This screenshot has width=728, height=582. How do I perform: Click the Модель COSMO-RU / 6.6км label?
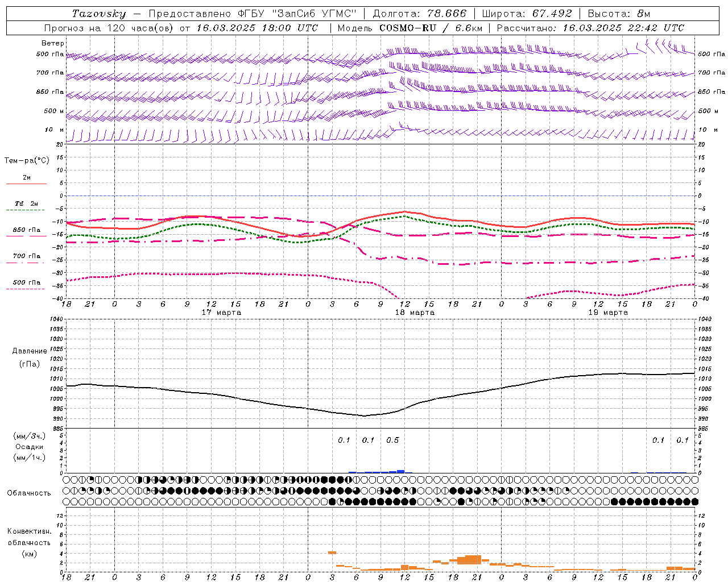pos(410,28)
